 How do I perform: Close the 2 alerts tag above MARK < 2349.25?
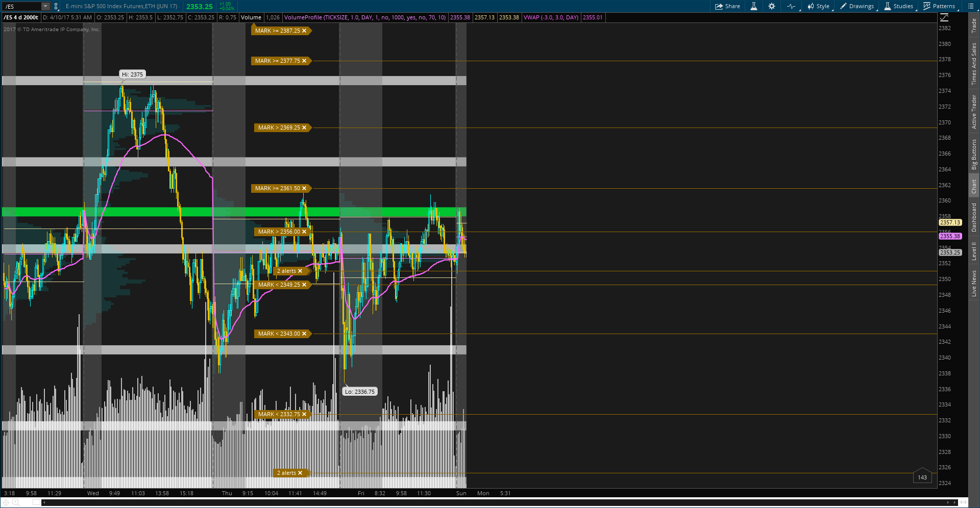[x=300, y=271]
